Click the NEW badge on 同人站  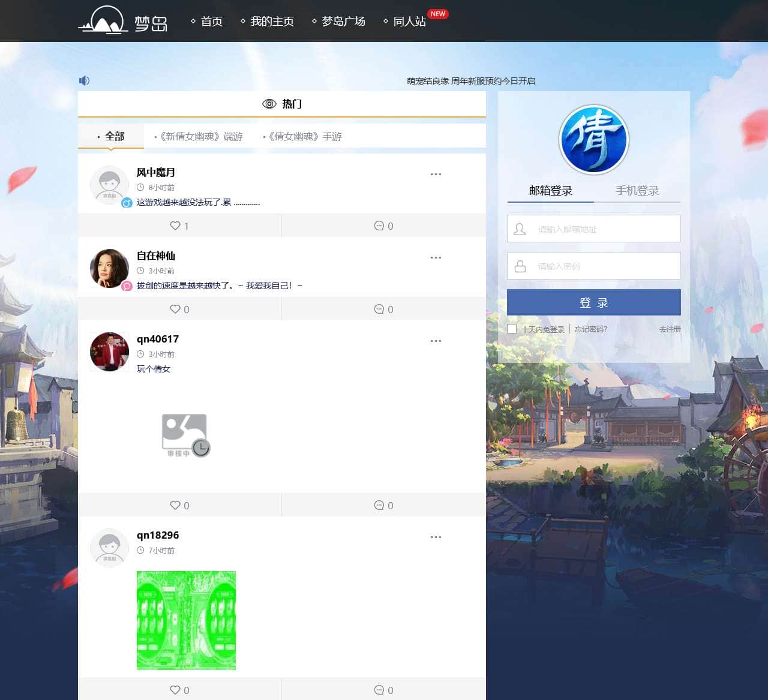coord(438,14)
